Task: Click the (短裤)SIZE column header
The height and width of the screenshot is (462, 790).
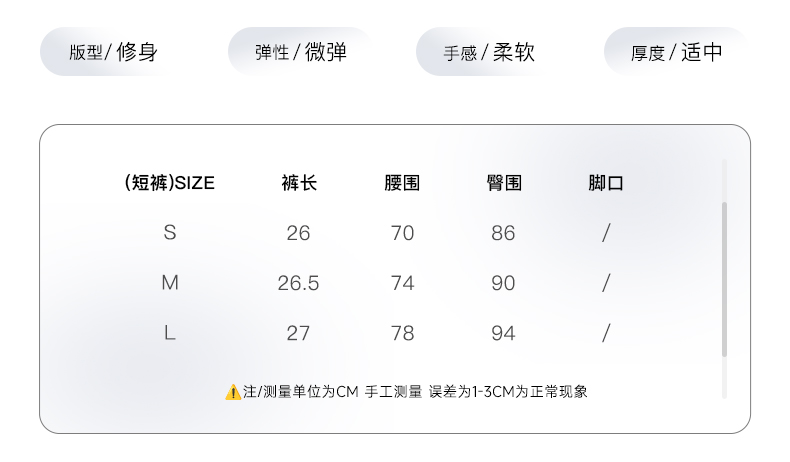Action: [169, 183]
